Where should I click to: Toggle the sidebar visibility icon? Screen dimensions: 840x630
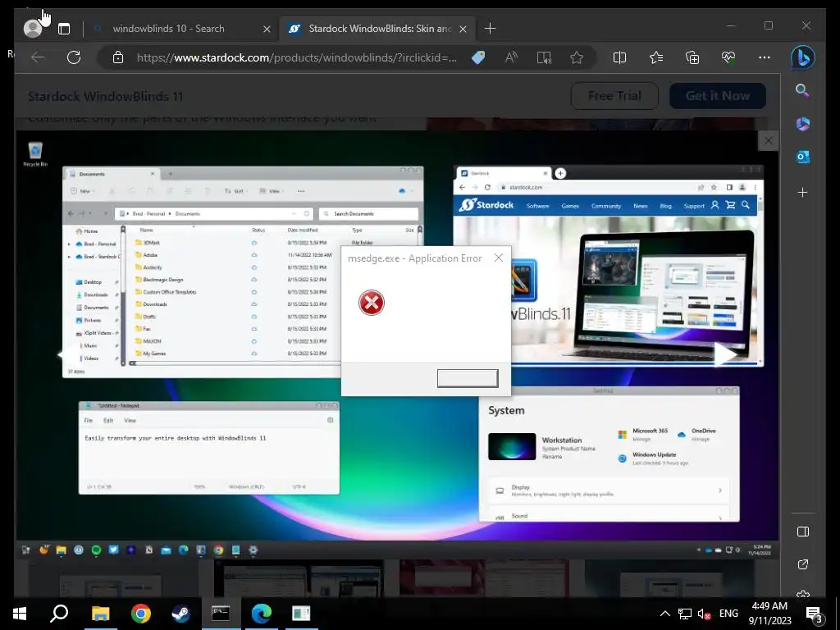(x=802, y=532)
